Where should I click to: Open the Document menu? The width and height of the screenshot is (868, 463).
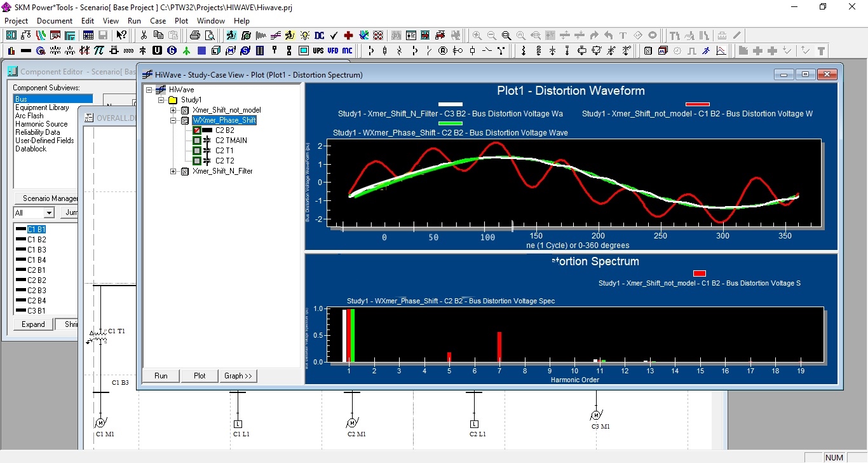coord(55,20)
